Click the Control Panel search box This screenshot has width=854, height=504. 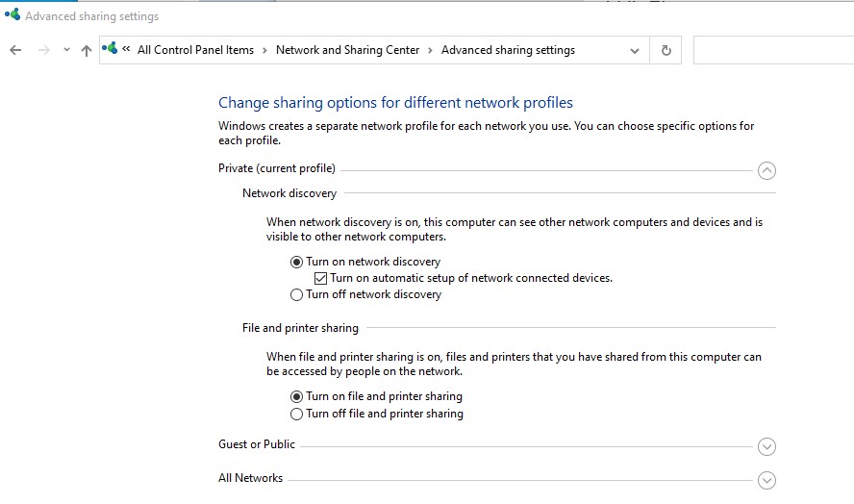click(772, 51)
